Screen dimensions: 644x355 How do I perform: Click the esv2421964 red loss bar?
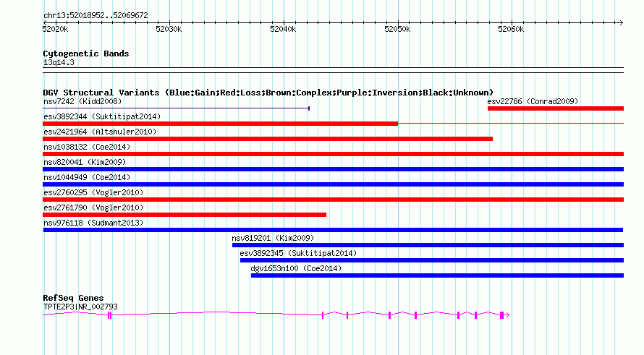pyautogui.click(x=268, y=139)
